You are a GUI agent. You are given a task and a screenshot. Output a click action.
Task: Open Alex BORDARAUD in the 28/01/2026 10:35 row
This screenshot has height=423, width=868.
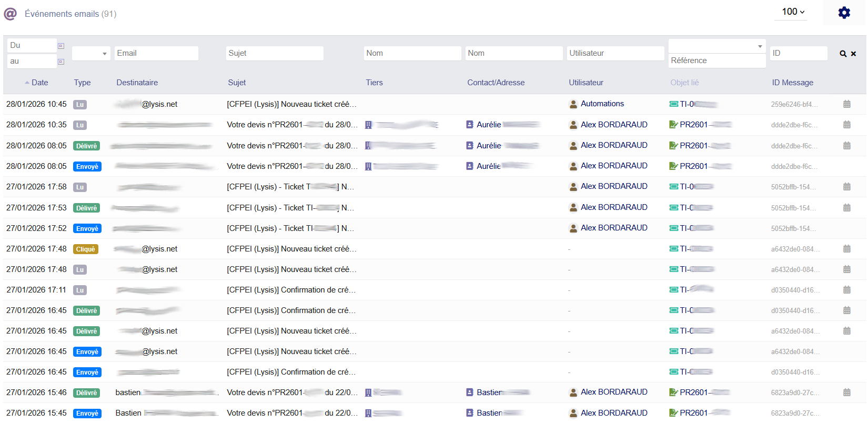click(613, 125)
